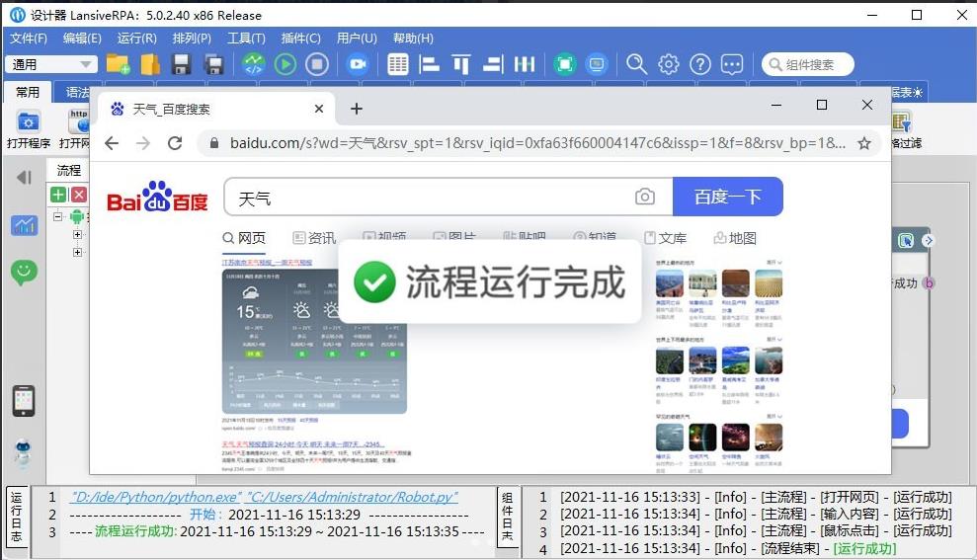Switch to the 流程 panel tab
The image size is (977, 560).
(x=68, y=170)
